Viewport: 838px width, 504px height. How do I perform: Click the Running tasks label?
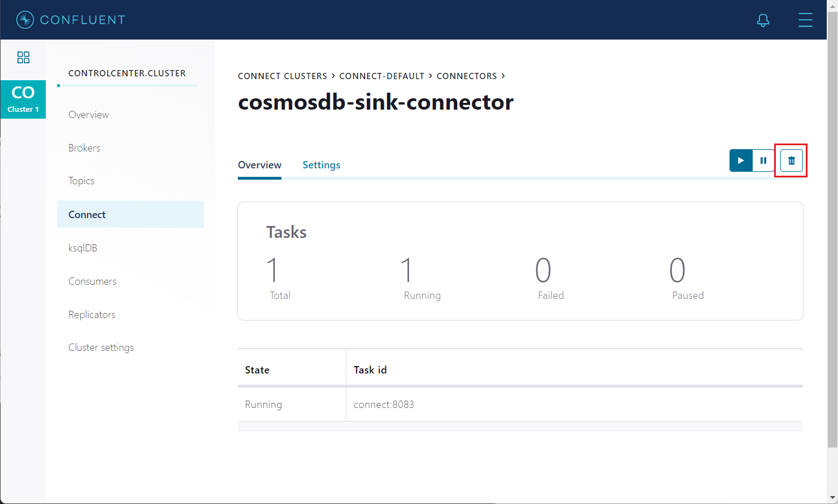[x=422, y=296]
